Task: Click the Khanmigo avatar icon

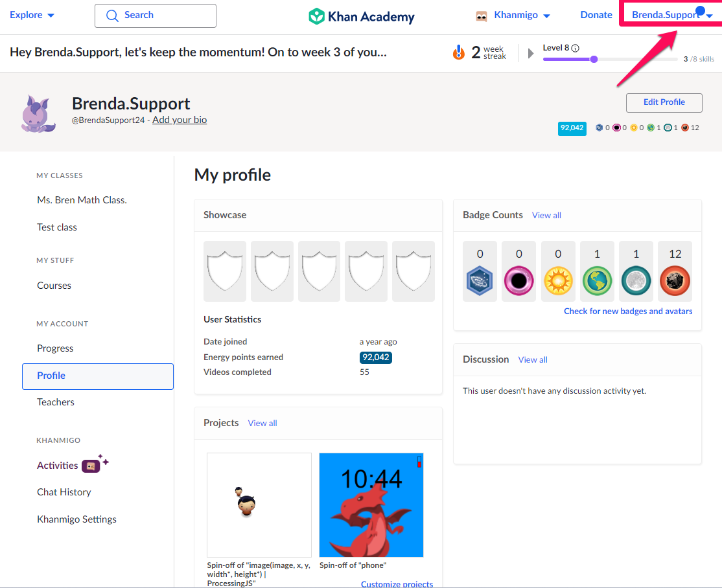Action: 481,16
